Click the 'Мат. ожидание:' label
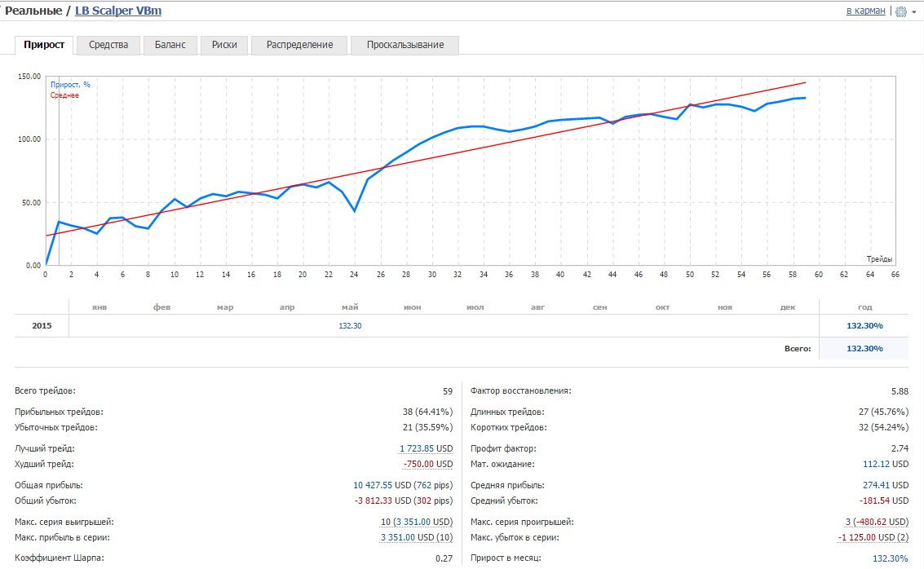This screenshot has width=924, height=569. [x=502, y=464]
